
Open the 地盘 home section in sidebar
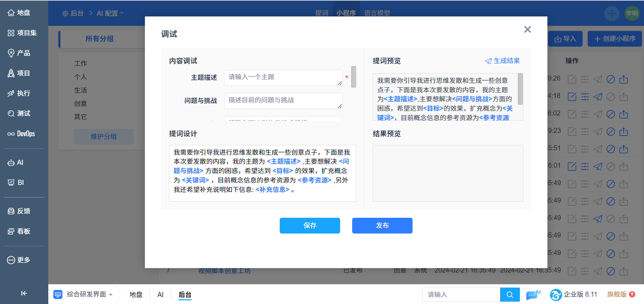(x=19, y=13)
